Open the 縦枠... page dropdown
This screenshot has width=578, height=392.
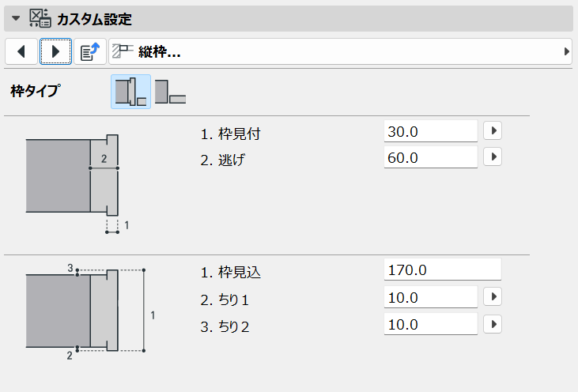point(340,51)
